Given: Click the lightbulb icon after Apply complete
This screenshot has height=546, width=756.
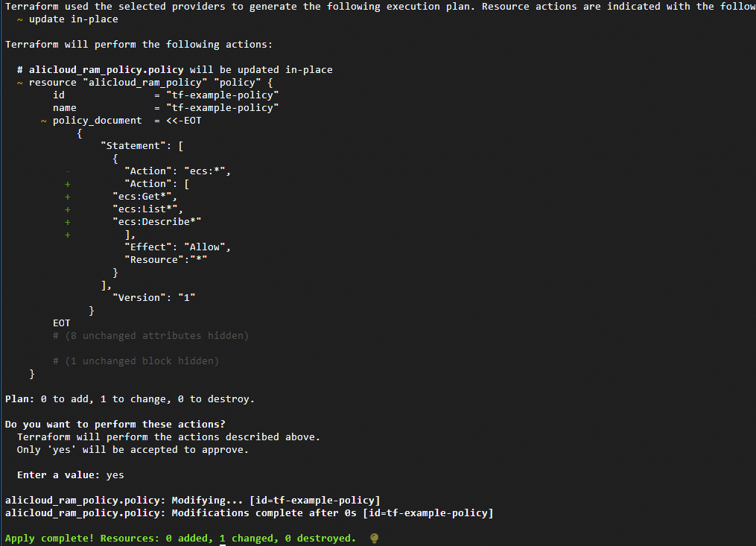Looking at the screenshot, I should tap(374, 539).
